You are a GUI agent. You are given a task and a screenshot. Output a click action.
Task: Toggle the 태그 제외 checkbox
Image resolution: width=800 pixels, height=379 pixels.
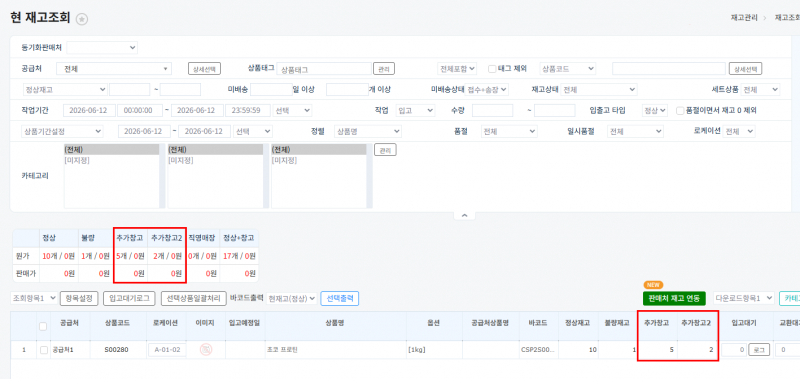click(x=492, y=68)
